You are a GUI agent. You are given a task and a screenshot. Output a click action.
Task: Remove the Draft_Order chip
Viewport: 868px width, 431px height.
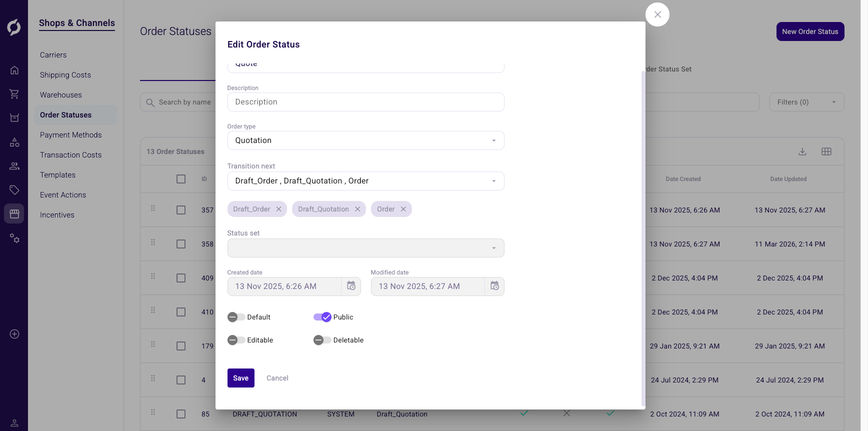point(278,209)
